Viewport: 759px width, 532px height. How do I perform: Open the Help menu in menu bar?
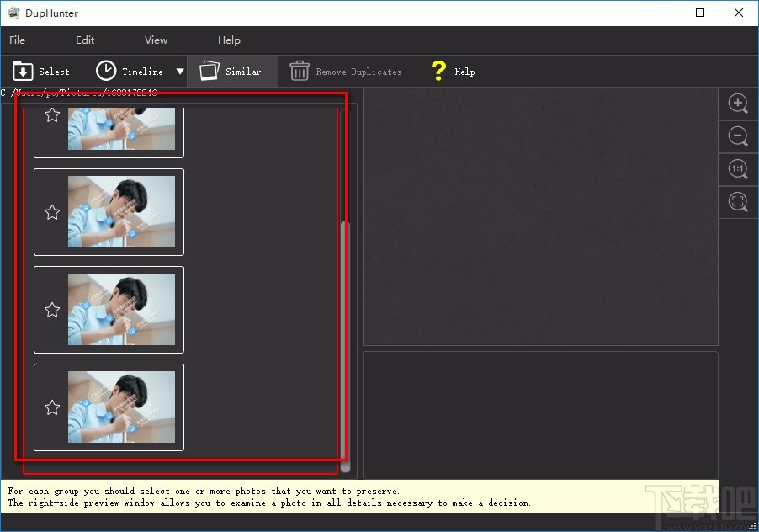(229, 40)
